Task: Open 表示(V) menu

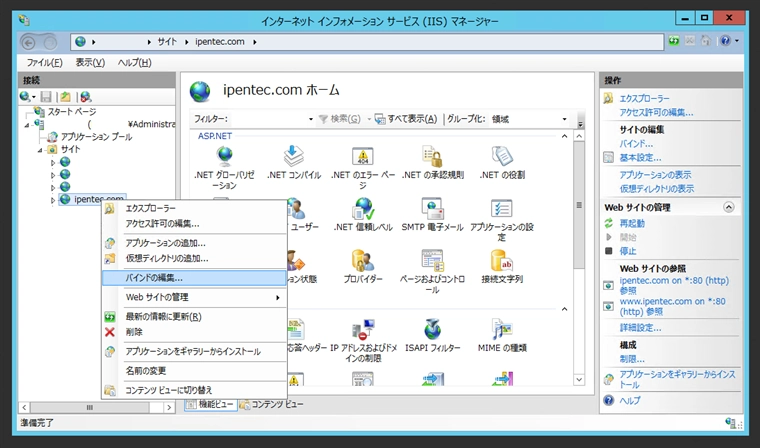Action: [90, 63]
